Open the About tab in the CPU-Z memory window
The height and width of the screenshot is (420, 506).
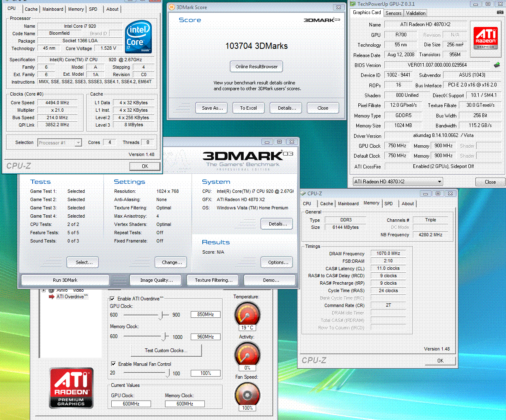(x=408, y=204)
